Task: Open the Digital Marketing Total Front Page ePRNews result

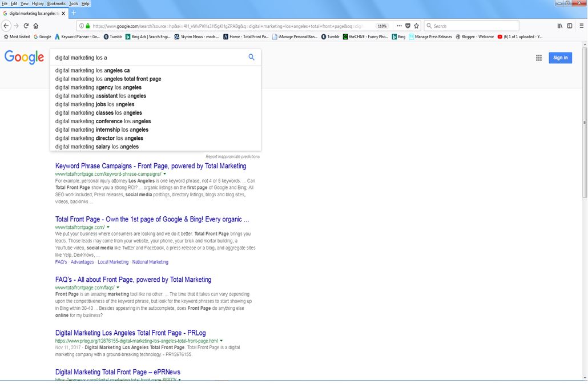Action: coord(118,372)
